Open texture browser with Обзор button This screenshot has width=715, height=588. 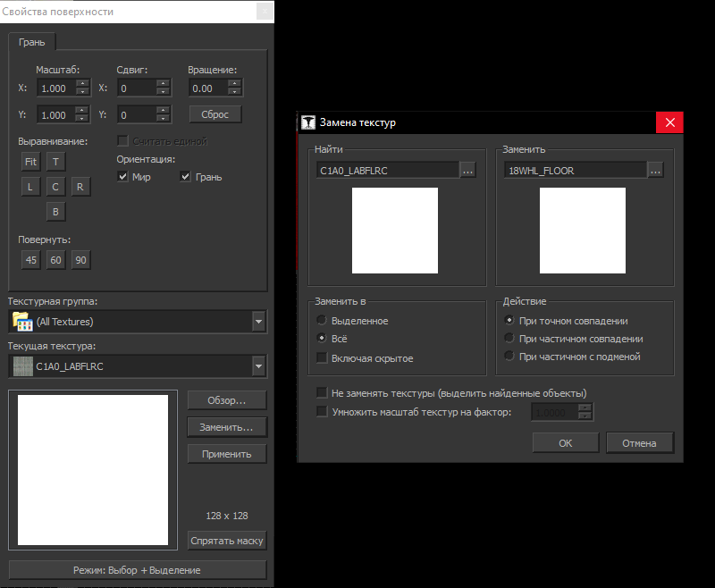point(227,400)
